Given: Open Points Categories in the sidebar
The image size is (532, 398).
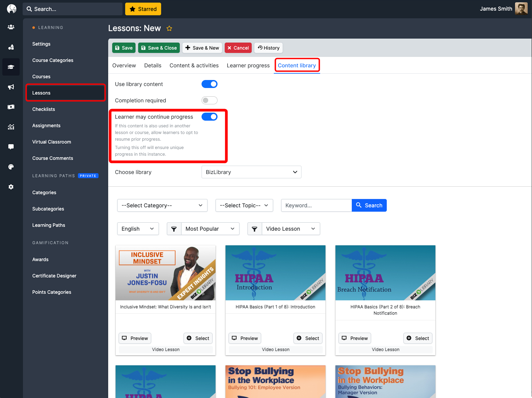Looking at the screenshot, I should [x=52, y=292].
